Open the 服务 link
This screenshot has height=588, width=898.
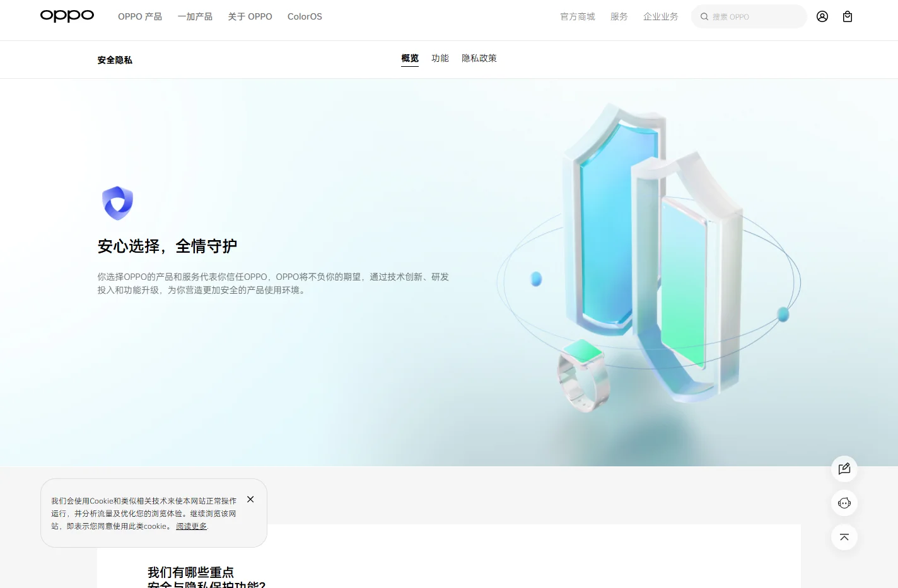tap(619, 16)
